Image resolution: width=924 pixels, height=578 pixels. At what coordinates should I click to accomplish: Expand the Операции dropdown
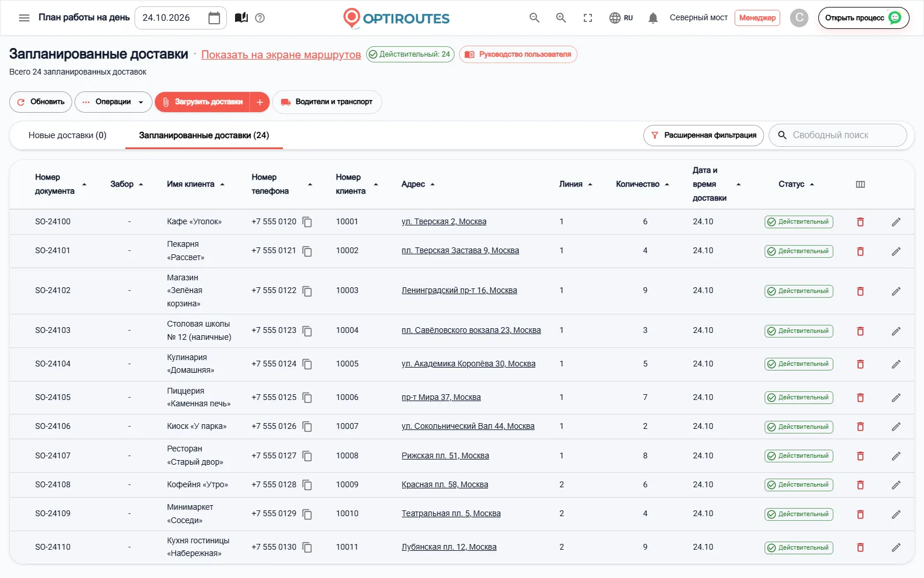(113, 102)
